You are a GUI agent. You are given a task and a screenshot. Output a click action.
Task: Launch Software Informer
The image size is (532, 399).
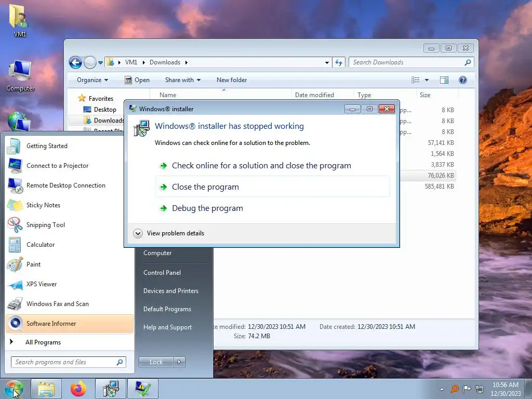[70, 323]
